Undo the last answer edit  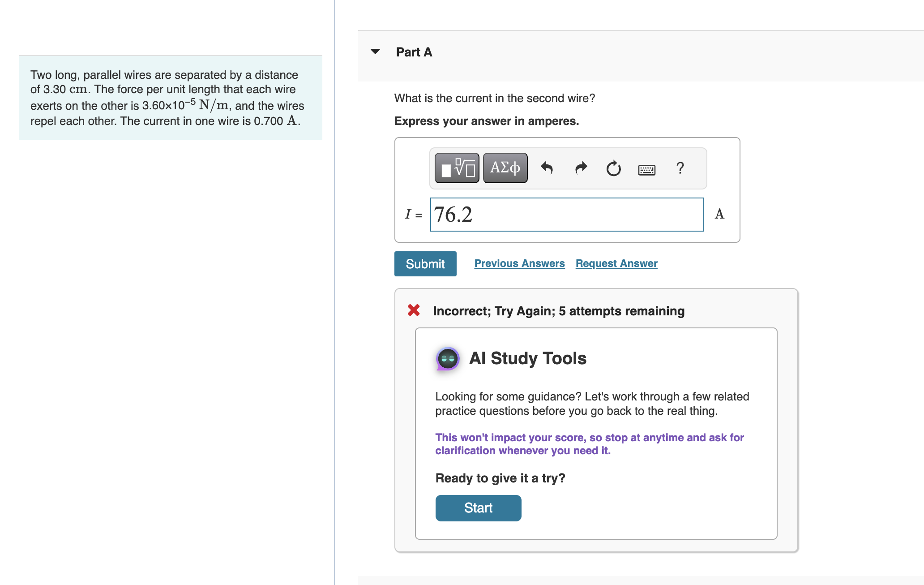point(547,168)
